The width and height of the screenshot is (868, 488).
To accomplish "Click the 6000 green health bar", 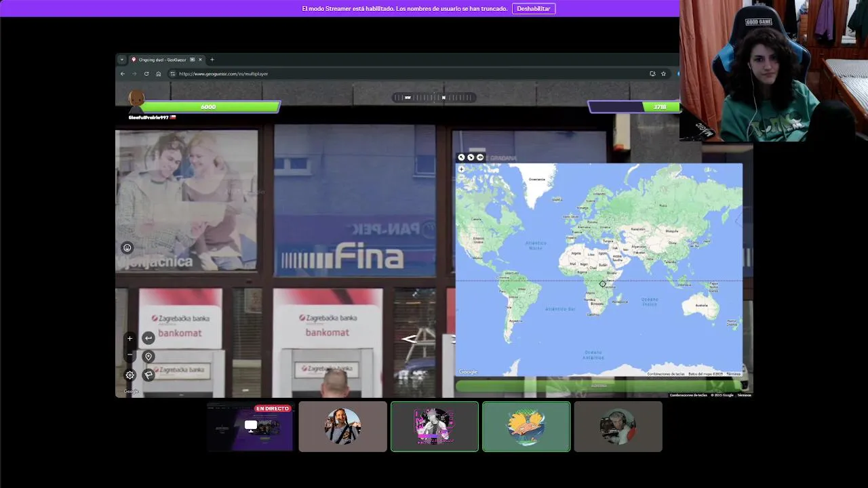I will pos(209,107).
